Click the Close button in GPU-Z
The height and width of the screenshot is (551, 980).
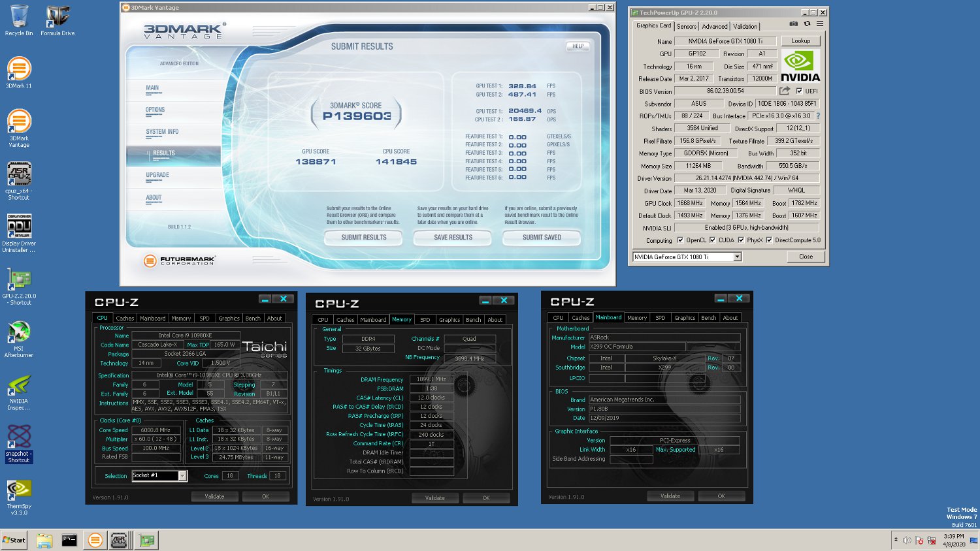[x=806, y=257]
